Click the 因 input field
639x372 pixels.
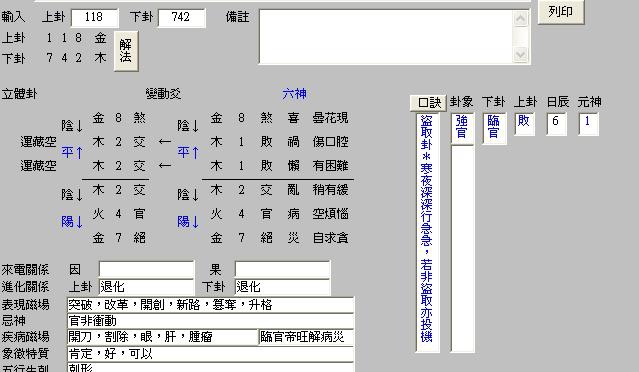146,269
